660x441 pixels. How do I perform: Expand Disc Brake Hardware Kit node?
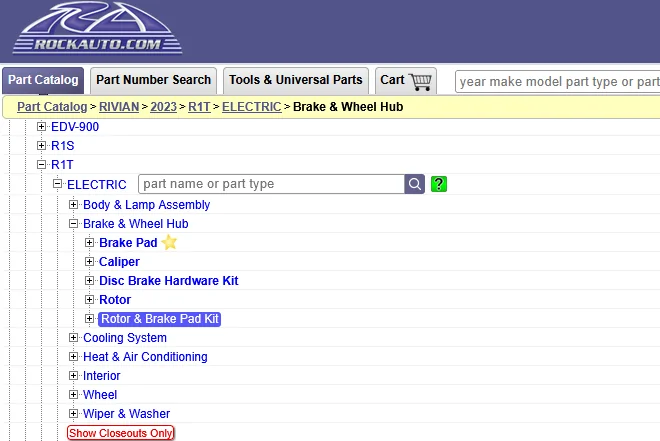pos(89,280)
